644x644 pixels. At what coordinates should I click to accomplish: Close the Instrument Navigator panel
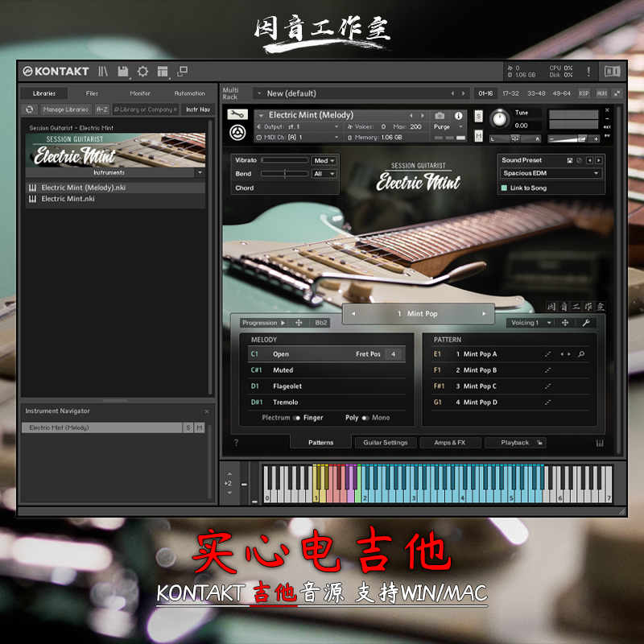[x=207, y=411]
